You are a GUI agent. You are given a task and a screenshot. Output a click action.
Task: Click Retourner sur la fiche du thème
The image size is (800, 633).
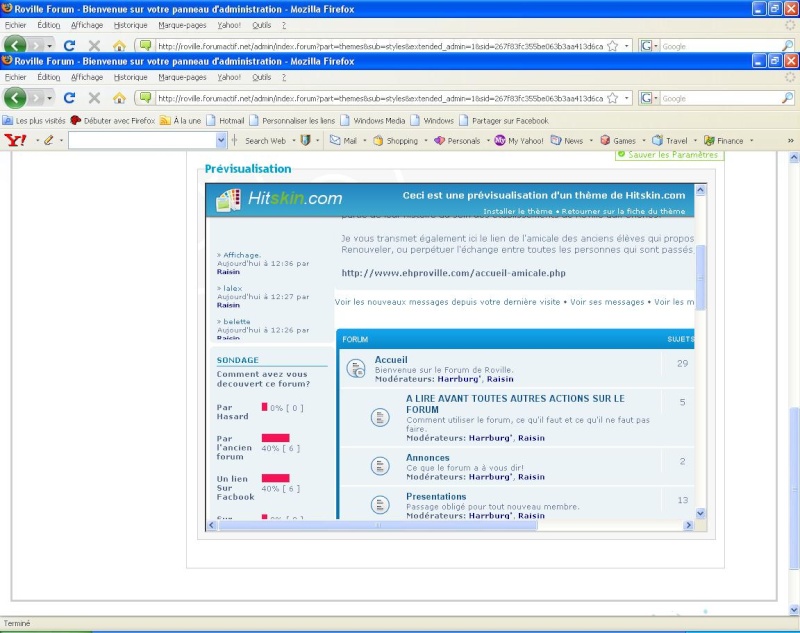point(623,211)
